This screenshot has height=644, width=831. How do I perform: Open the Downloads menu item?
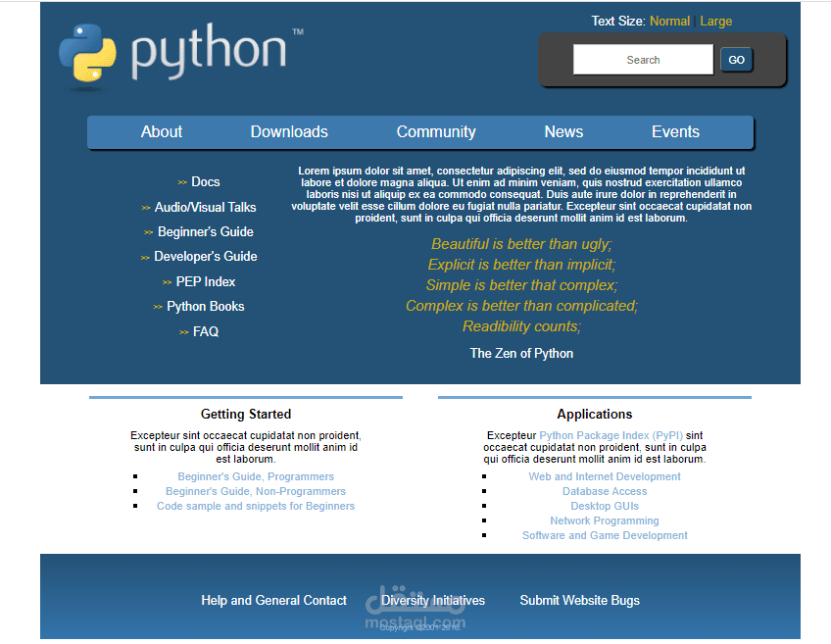pyautogui.click(x=289, y=132)
